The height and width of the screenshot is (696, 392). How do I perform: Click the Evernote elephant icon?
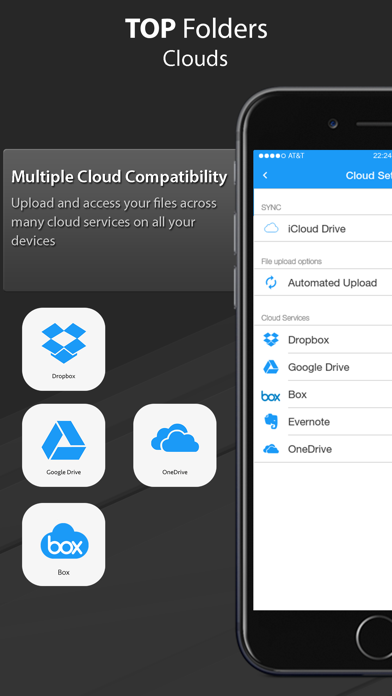tap(271, 422)
